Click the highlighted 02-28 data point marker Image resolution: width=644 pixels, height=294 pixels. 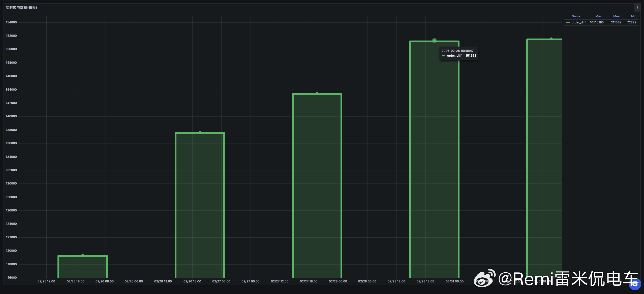pos(434,41)
